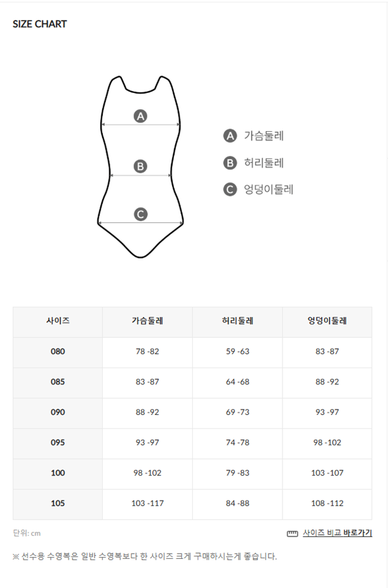Click the 103 -117 chest measurement cell
388x588 pixels.
tap(147, 503)
